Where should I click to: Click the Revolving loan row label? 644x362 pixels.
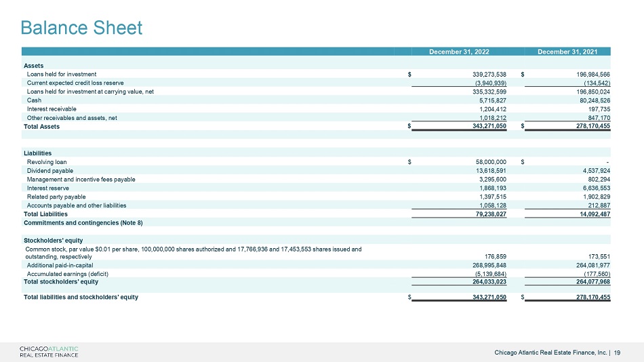tap(46, 162)
